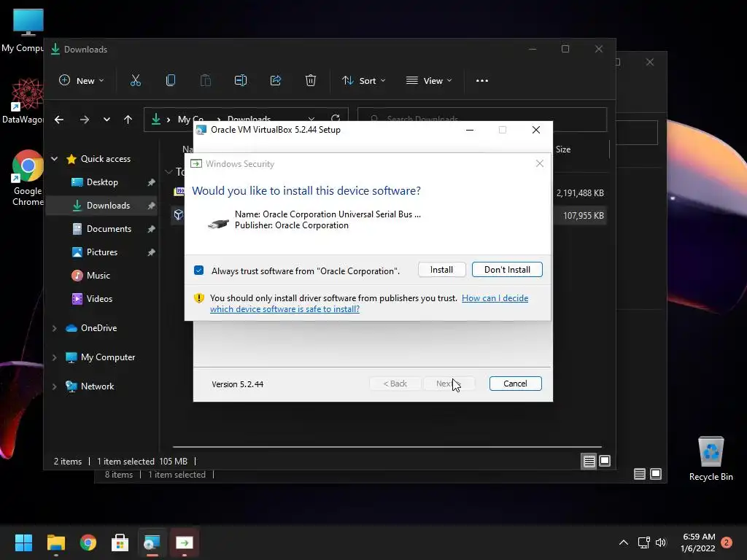Open recent locations dropdown chevron
Viewport: 747px width, 560px height.
click(107, 120)
